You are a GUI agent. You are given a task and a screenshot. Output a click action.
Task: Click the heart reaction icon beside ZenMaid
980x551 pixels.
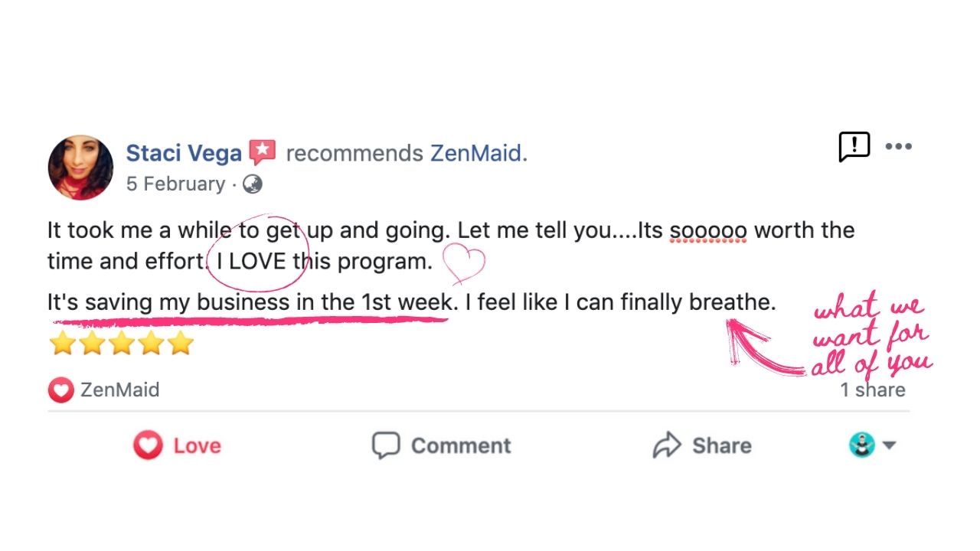[60, 390]
